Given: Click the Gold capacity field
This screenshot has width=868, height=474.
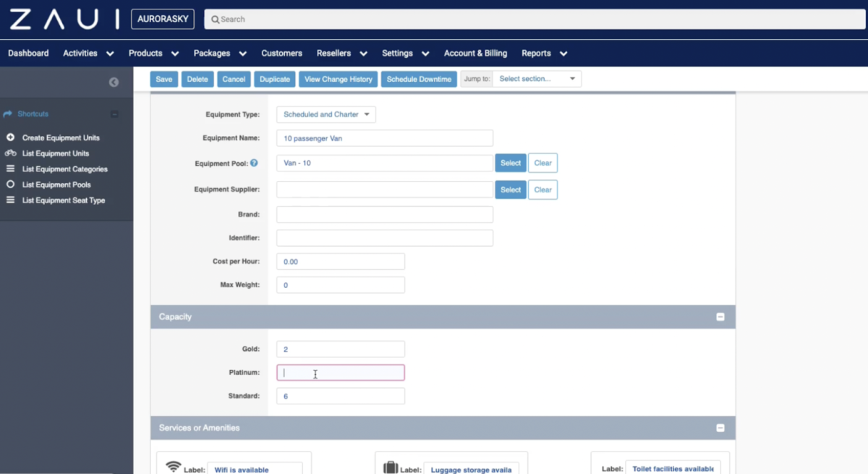Looking at the screenshot, I should pos(341,349).
